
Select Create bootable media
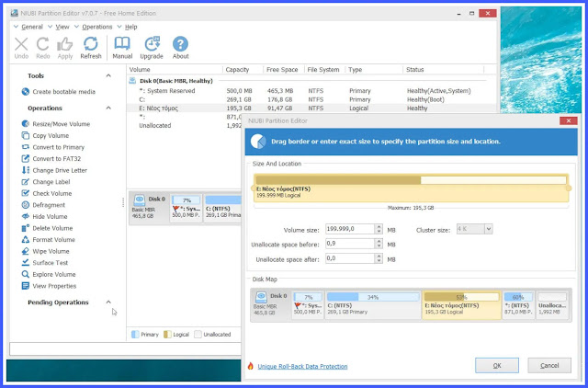point(59,92)
